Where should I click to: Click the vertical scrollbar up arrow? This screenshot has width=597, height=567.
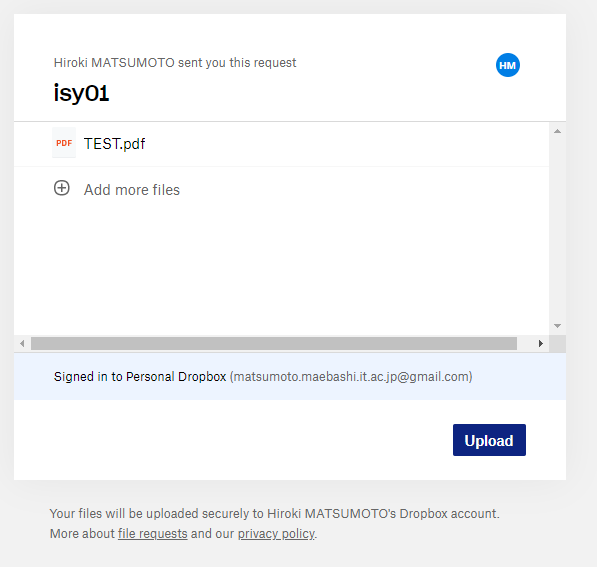coord(557,131)
